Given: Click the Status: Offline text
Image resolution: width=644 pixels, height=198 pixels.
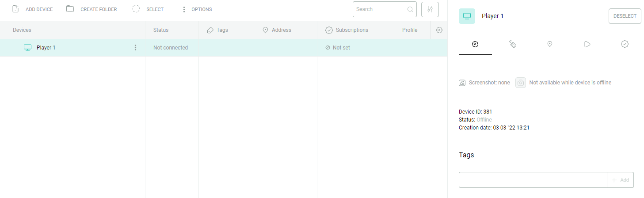Looking at the screenshot, I should (475, 120).
